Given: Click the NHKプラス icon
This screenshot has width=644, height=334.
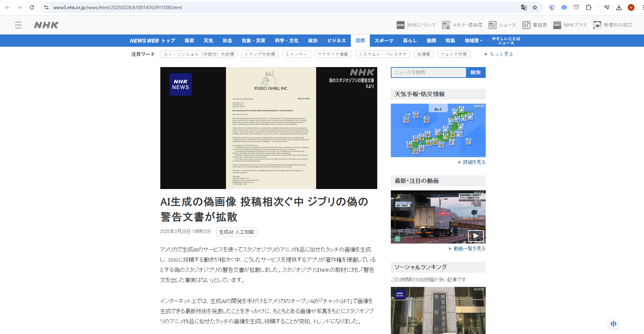Looking at the screenshot, I should [557, 25].
